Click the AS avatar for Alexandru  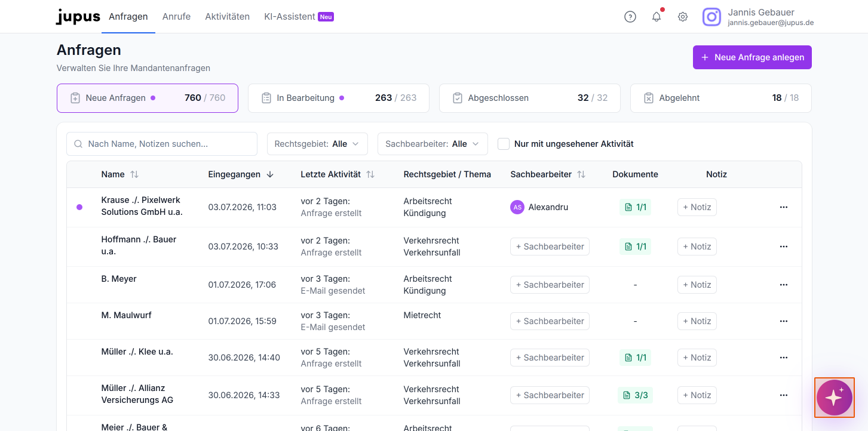pos(517,207)
